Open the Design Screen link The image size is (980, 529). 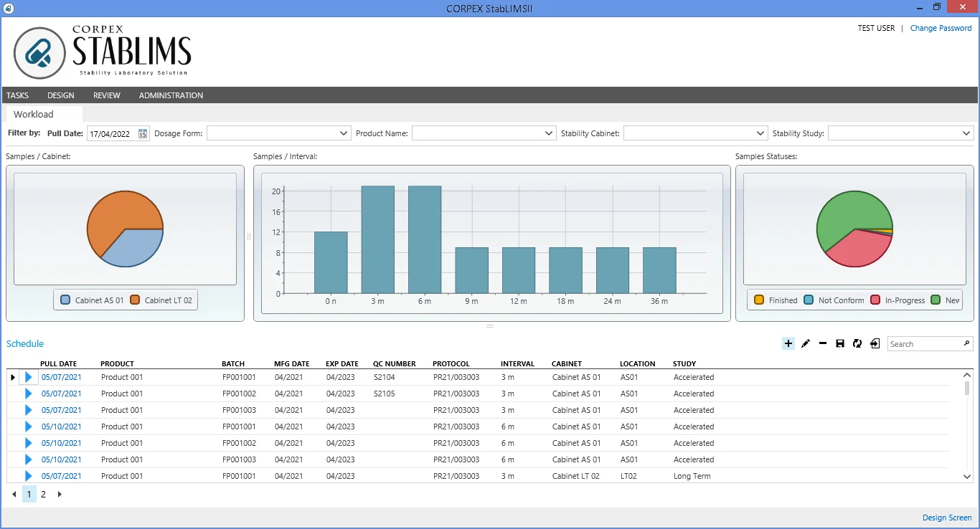tap(947, 517)
